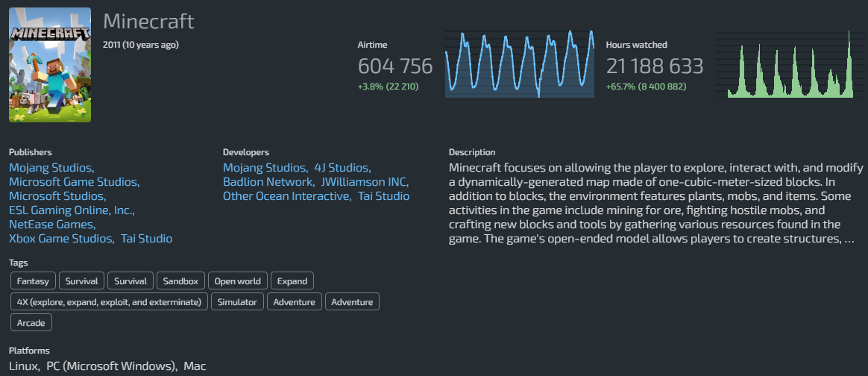Viewport: 868px width, 376px height.
Task: Open the 4J Studios developer link
Action: (342, 167)
